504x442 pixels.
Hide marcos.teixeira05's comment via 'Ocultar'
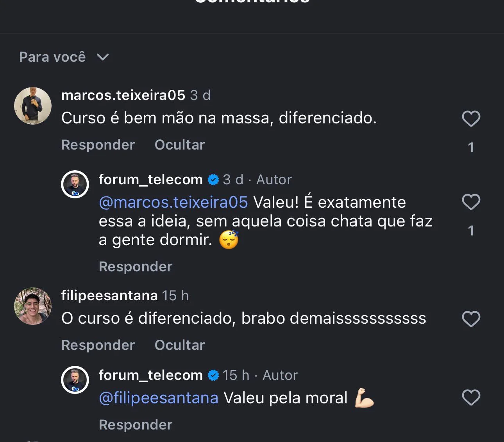click(179, 144)
